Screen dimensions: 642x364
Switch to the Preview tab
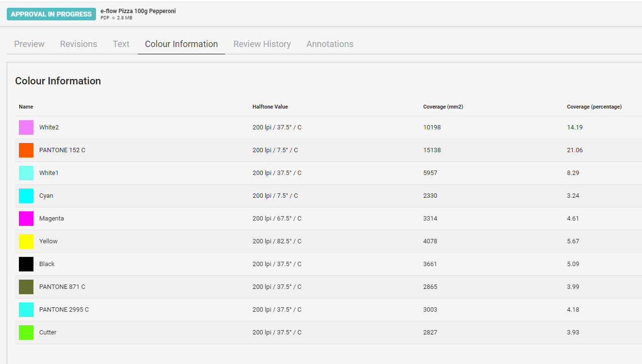(x=29, y=44)
